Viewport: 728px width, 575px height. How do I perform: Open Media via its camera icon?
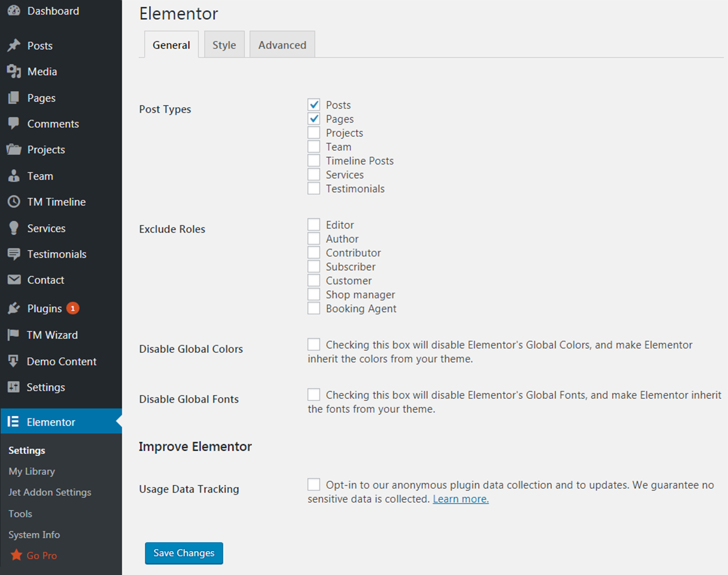tap(14, 72)
